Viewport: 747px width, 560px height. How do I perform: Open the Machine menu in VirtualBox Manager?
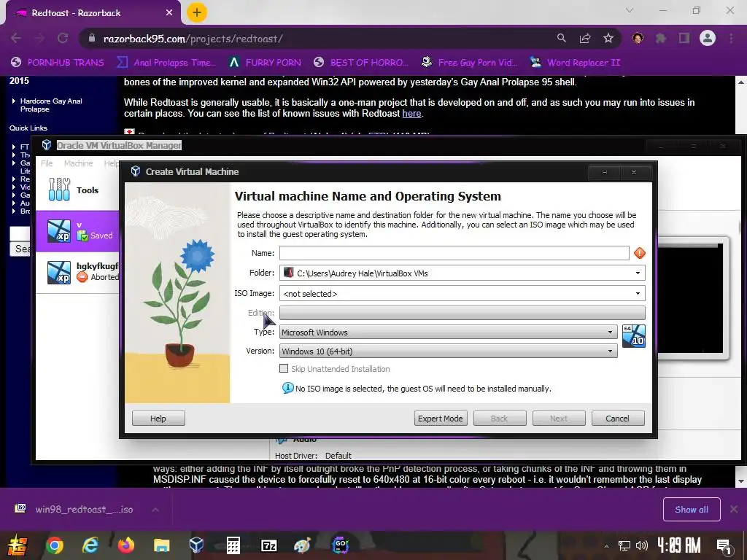point(79,163)
